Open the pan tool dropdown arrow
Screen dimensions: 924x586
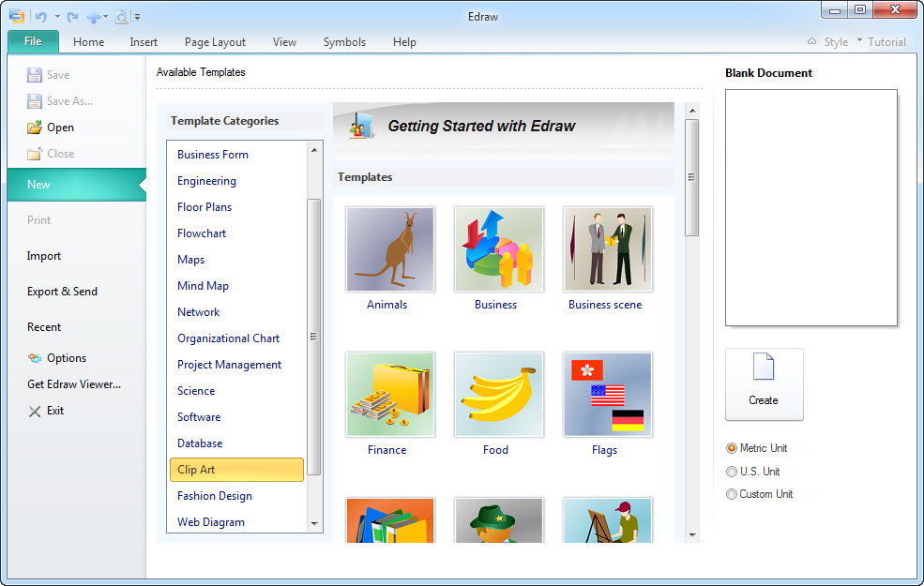(x=105, y=17)
